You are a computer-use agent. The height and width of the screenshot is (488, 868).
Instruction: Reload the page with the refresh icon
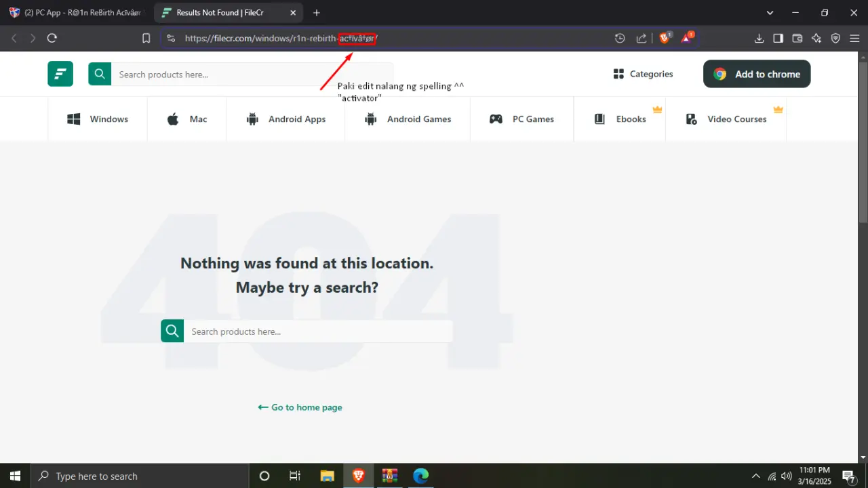point(52,39)
